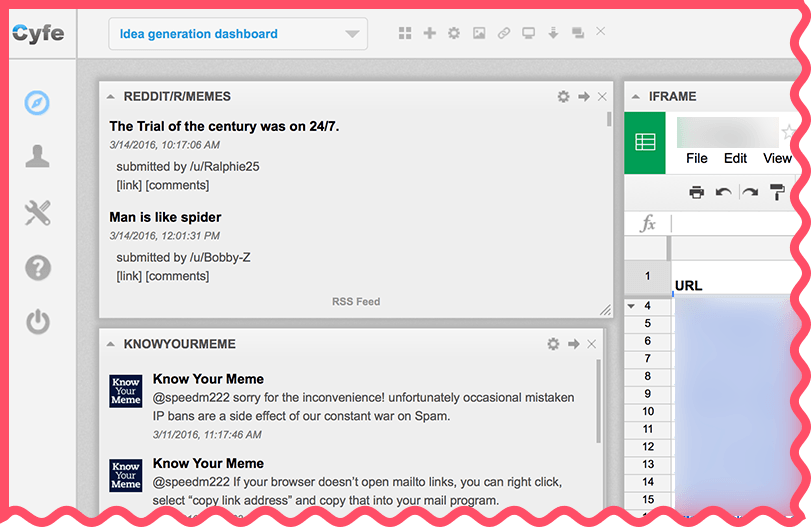Screen dimensions: 811x527
Task: Open [comments] under the Bobby-Z post
Action: click(x=177, y=276)
